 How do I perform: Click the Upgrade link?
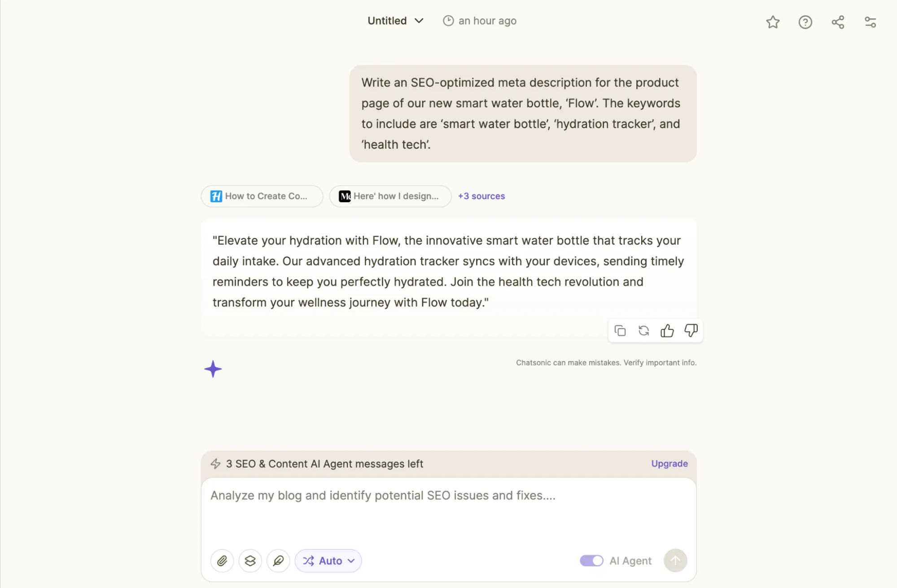669,464
